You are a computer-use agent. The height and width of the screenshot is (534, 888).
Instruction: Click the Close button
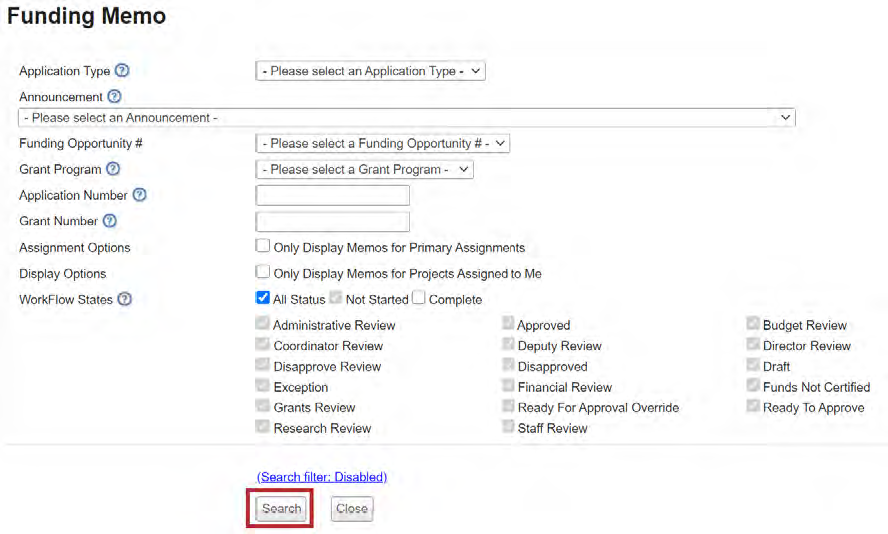[351, 509]
